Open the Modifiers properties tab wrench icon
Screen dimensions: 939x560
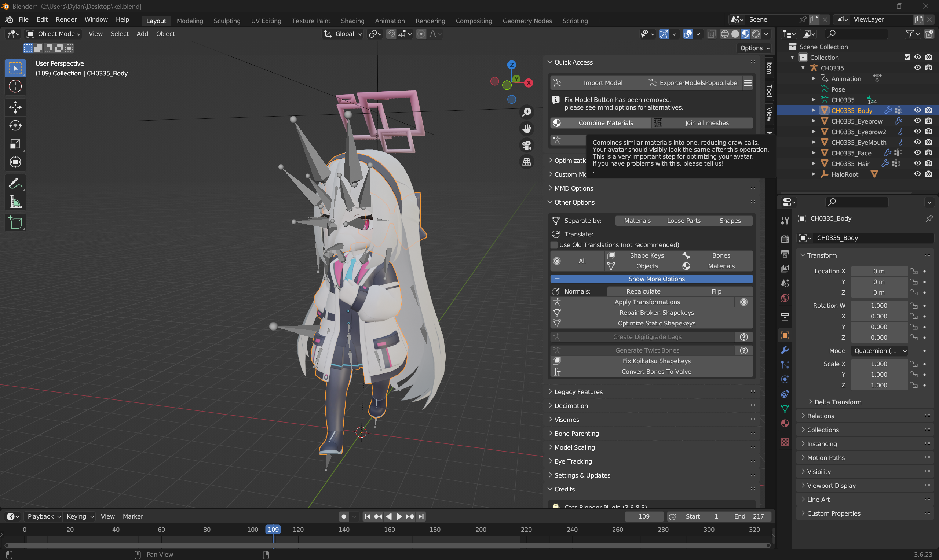[x=785, y=350]
